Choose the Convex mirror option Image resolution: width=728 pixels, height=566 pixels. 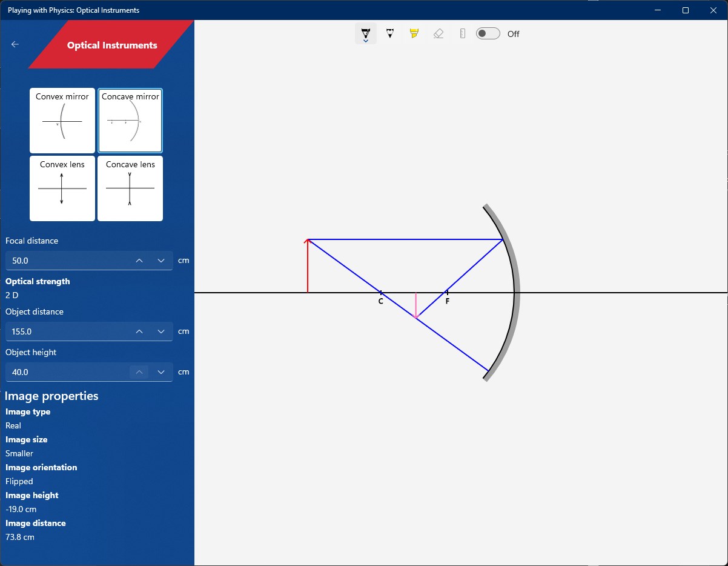point(62,121)
